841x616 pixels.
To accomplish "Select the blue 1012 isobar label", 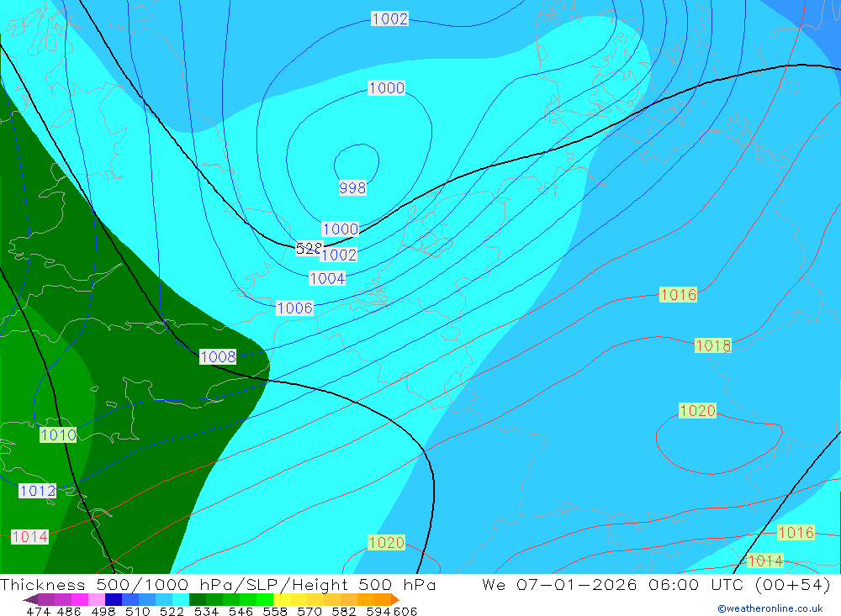I will (x=37, y=491).
